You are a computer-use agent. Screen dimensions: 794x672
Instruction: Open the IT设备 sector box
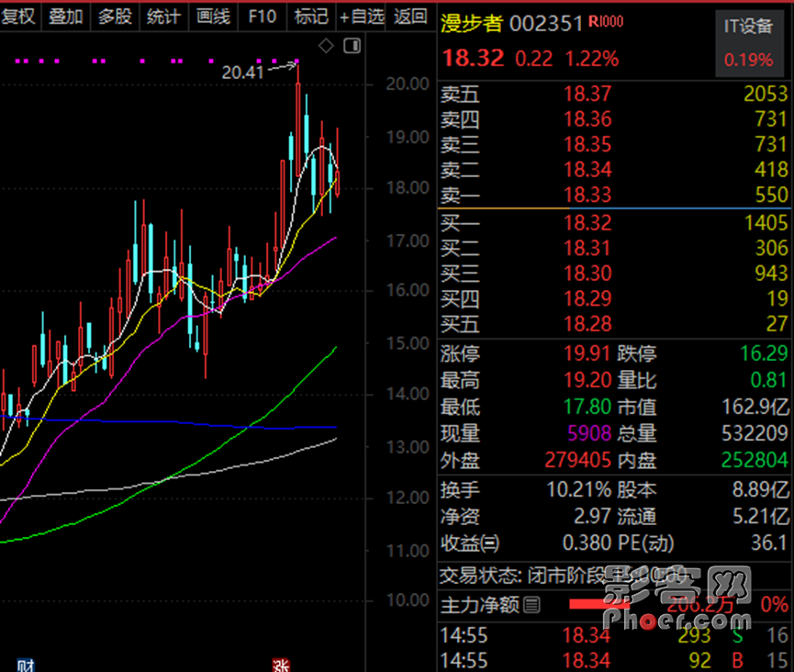(749, 43)
